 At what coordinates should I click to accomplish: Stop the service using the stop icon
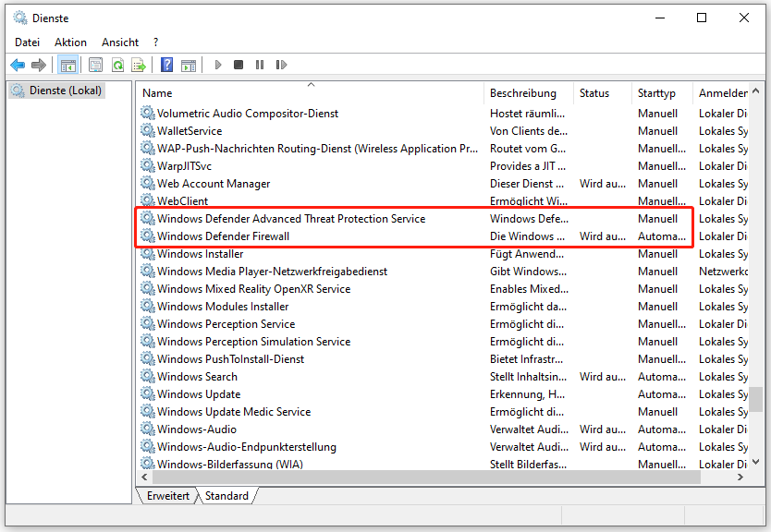(239, 65)
